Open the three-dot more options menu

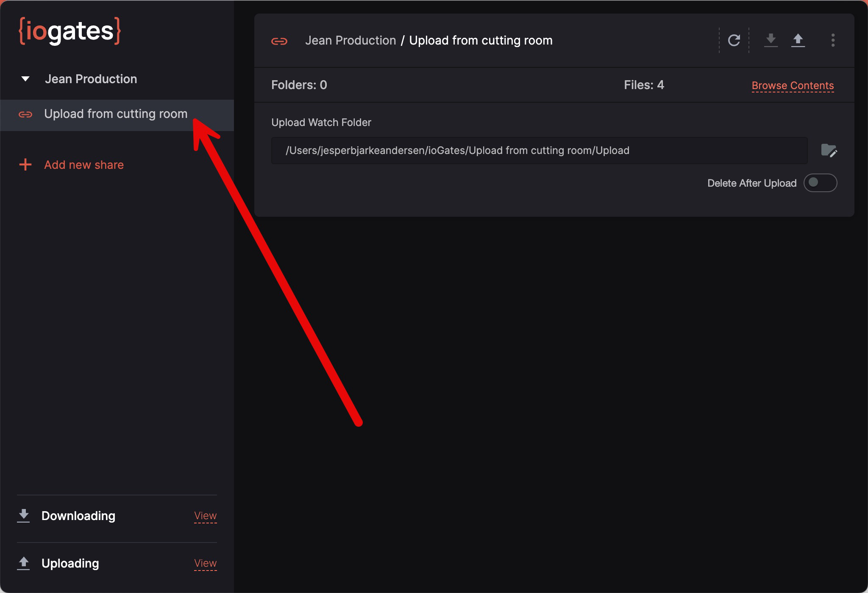click(833, 40)
